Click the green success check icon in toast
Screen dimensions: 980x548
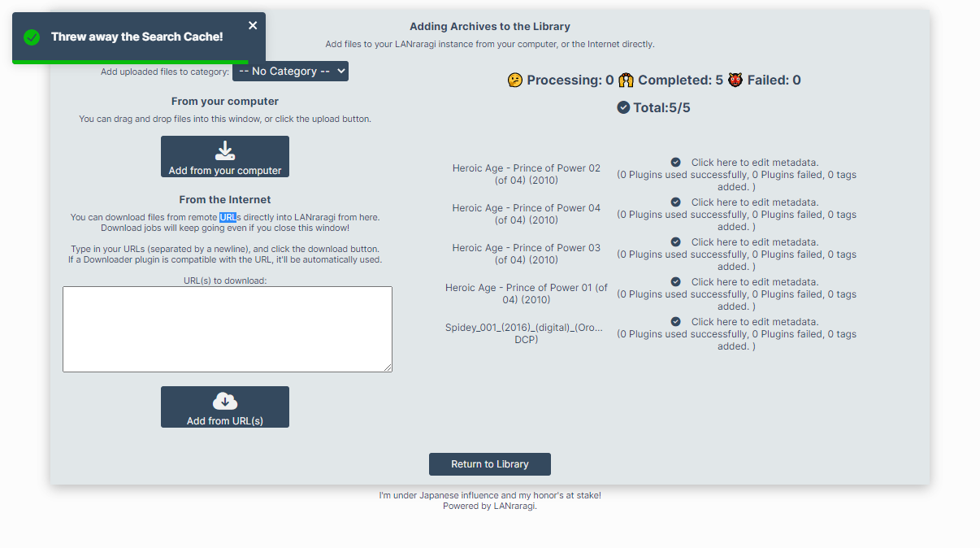(x=32, y=37)
